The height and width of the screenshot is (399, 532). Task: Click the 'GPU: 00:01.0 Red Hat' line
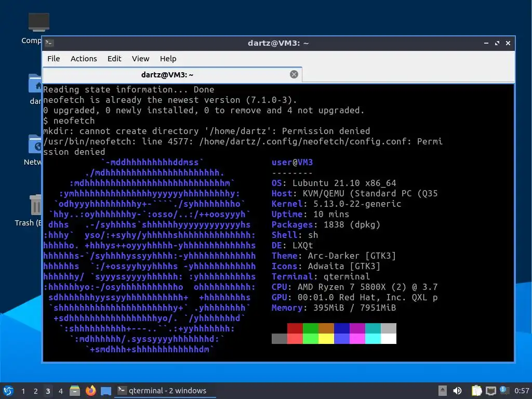pyautogui.click(x=354, y=297)
